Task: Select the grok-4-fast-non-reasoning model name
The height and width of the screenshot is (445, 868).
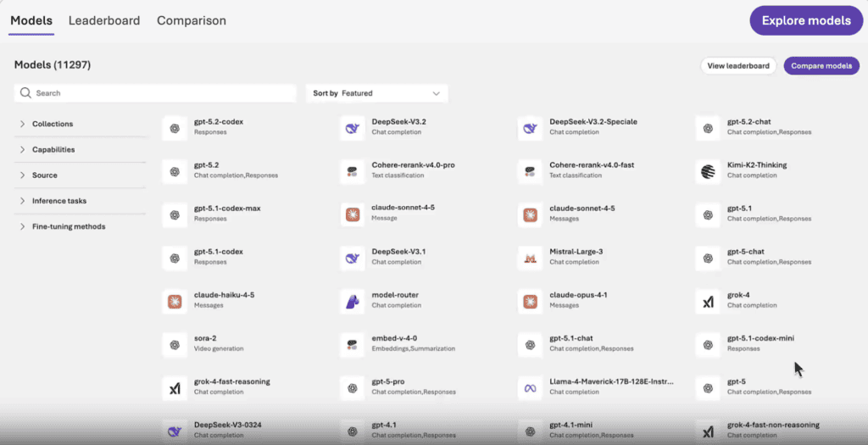Action: (773, 425)
